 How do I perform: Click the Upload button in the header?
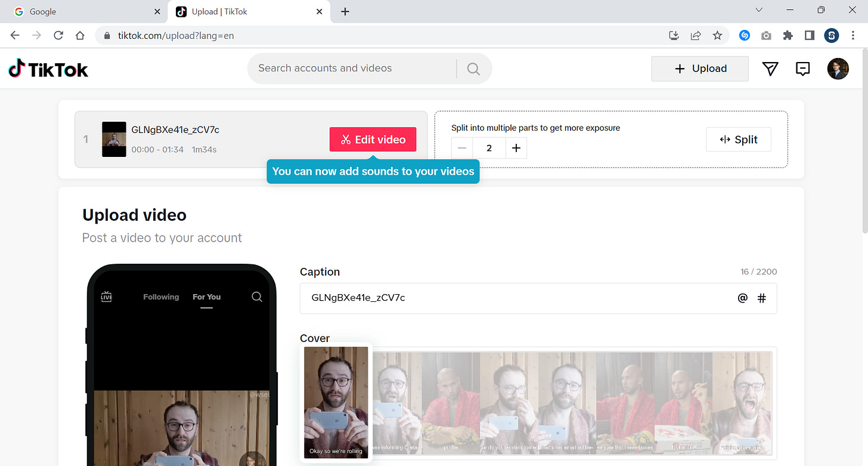click(x=700, y=69)
